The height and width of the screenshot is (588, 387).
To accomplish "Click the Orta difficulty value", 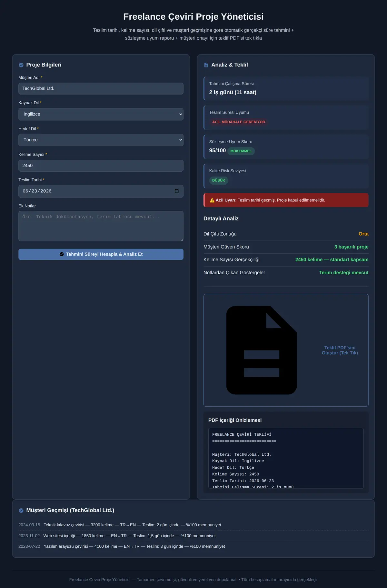I will pos(363,234).
